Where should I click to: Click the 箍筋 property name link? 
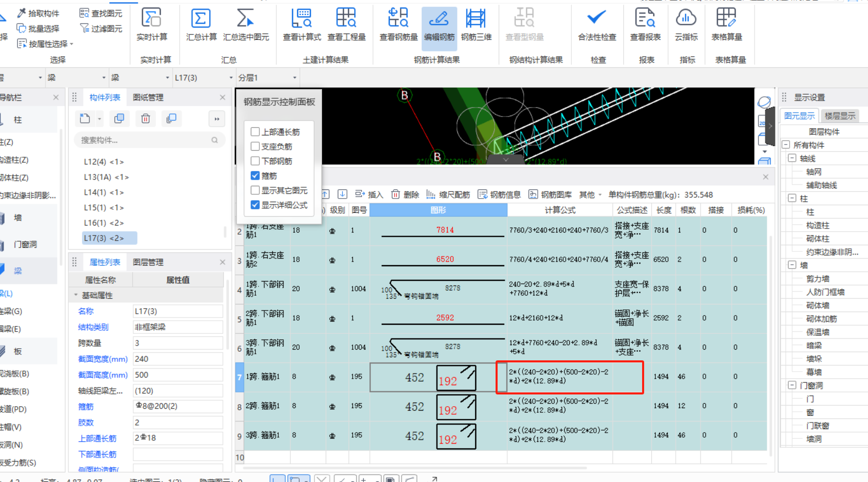[x=85, y=407]
